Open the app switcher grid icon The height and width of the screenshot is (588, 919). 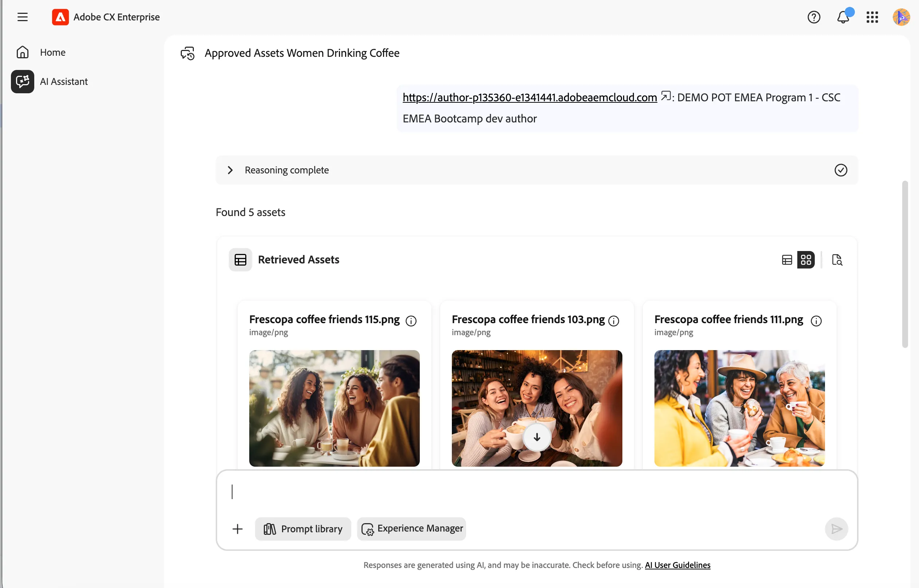pos(872,17)
